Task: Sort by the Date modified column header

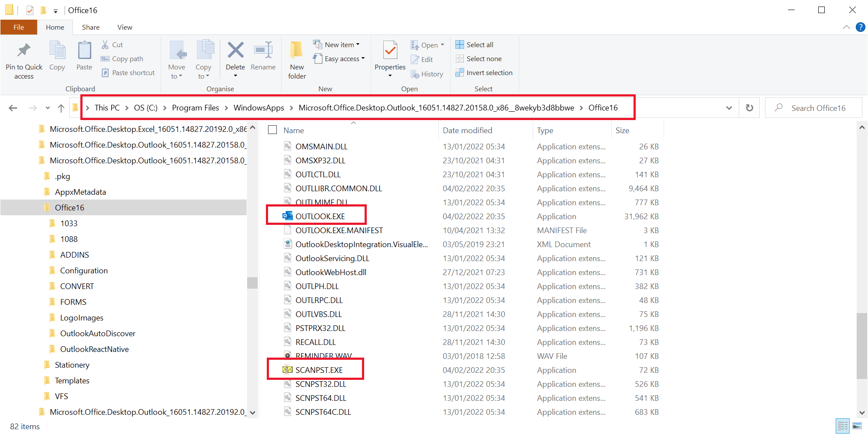Action: (x=467, y=131)
